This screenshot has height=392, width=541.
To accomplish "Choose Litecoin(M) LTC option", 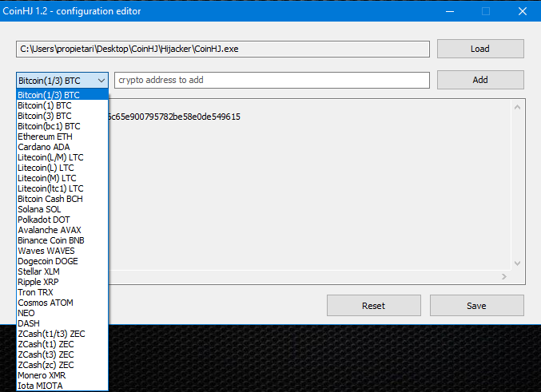I will click(x=62, y=178).
